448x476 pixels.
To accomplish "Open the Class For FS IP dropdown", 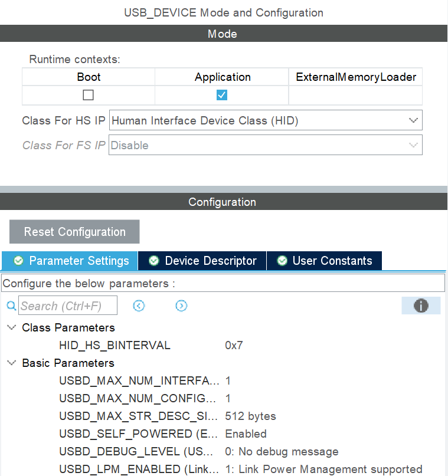I will 266,145.
